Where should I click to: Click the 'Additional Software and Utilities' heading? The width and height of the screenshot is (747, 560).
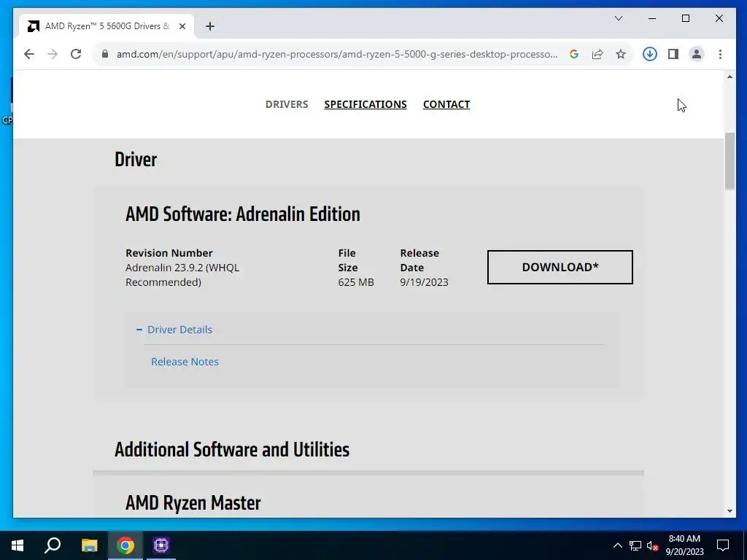(232, 449)
